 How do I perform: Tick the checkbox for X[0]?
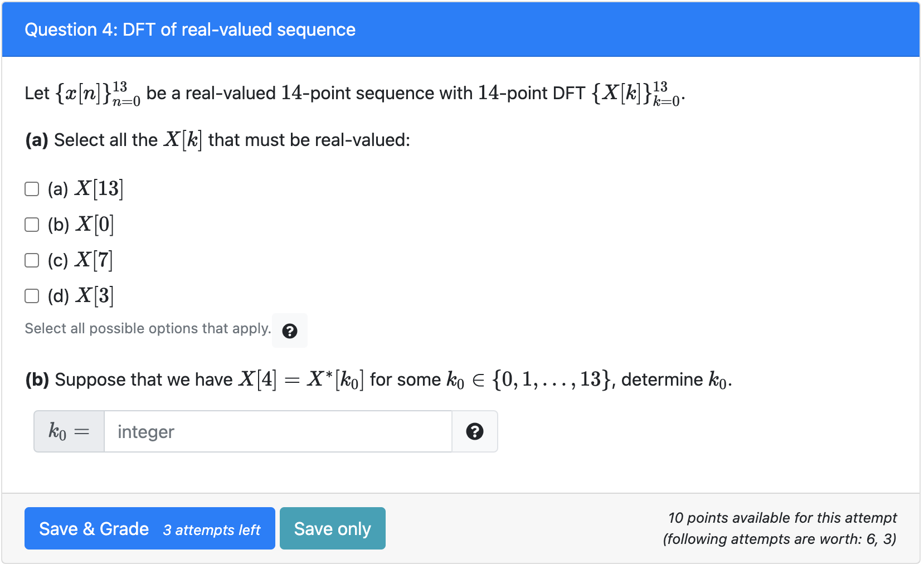click(x=32, y=225)
